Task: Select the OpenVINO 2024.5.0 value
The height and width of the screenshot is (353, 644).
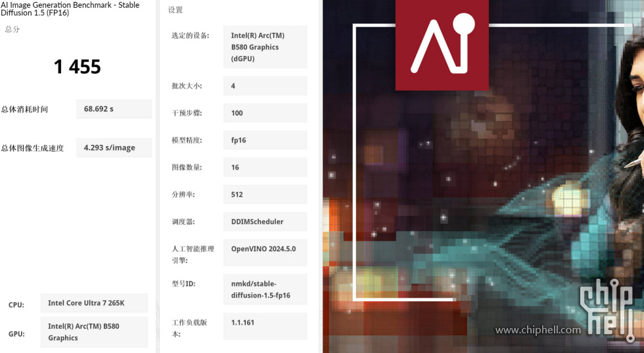Action: (265, 252)
